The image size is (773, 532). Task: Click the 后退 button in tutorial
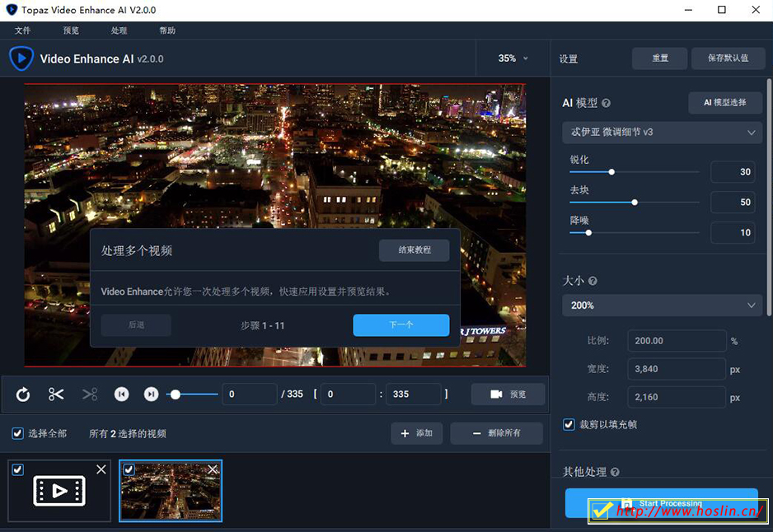tap(136, 325)
